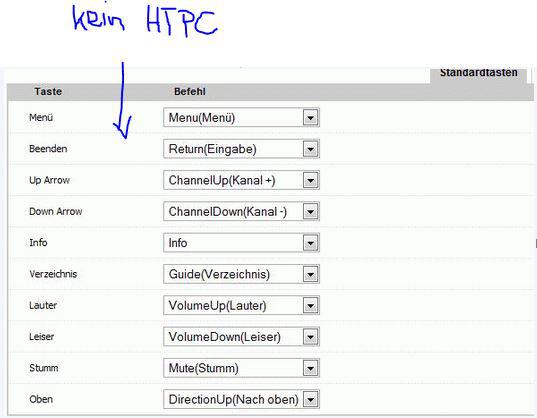Screen dimensions: 537x418
Task: Expand the VolumeDown(Leiser) dropdown arrow
Action: click(x=311, y=337)
